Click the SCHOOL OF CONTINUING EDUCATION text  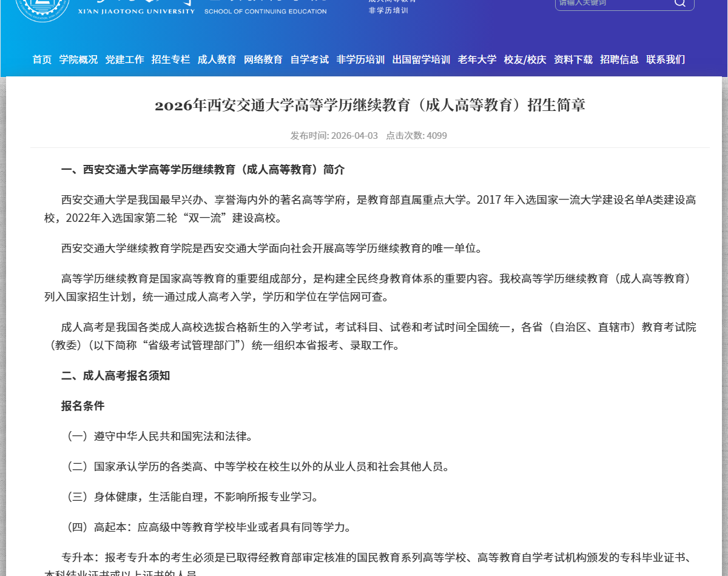tap(265, 12)
